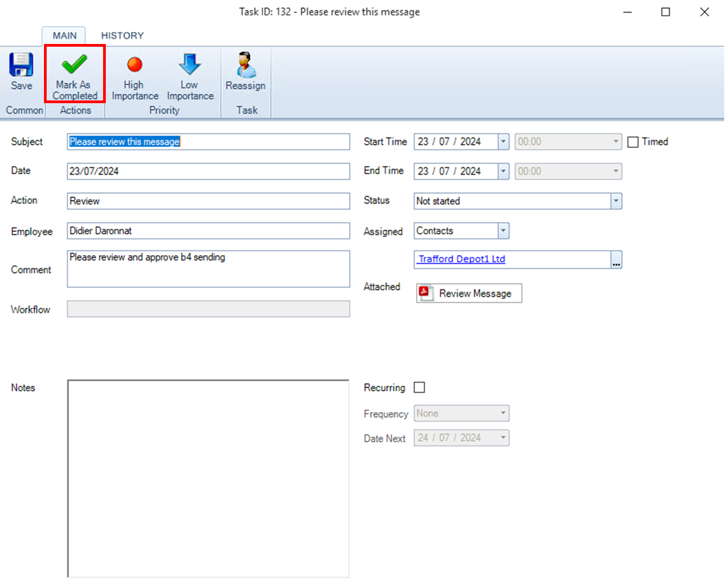
Task: Open the End Time date picker dropdown
Action: coord(504,172)
